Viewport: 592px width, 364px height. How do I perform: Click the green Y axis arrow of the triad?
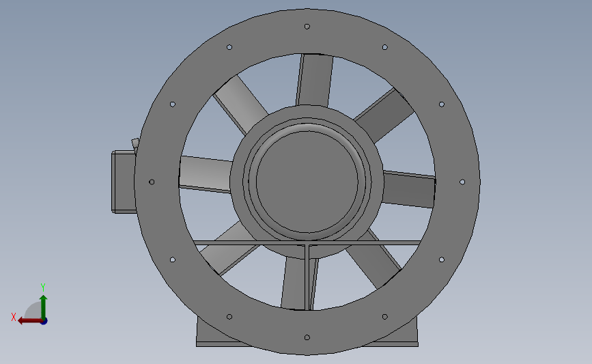pos(44,307)
